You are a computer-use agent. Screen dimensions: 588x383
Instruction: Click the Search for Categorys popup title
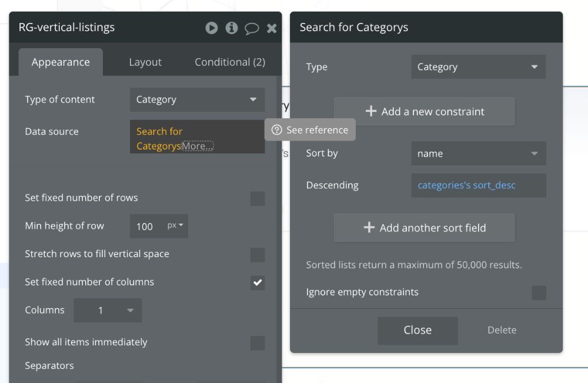353,28
